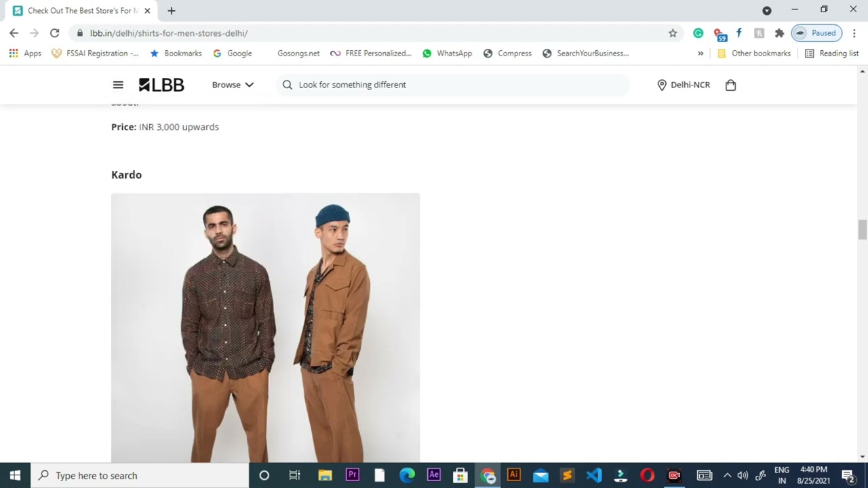Open the WhatsApp bookmark icon
The width and height of the screenshot is (868, 488).
pyautogui.click(x=427, y=53)
